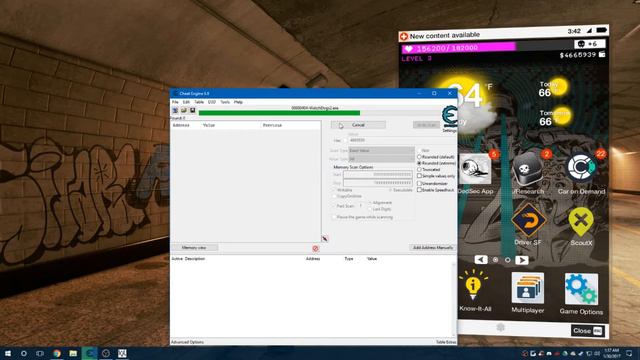The width and height of the screenshot is (640, 360).
Task: Open File Explorer from the taskbar
Action: pyautogui.click(x=73, y=353)
